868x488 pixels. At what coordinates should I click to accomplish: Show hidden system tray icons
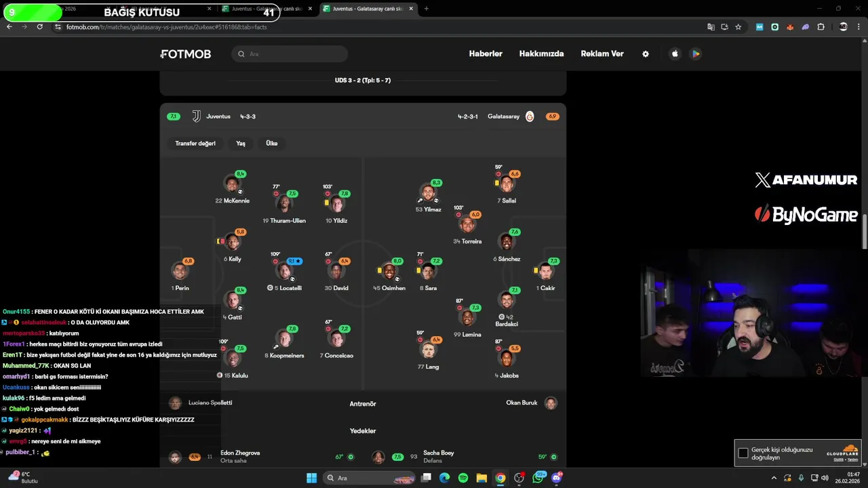pos(774,478)
